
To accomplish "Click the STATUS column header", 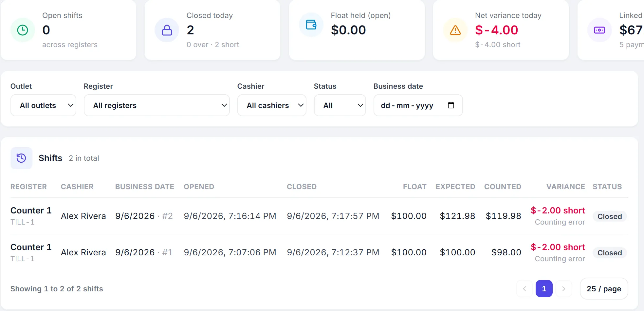I will [607, 187].
